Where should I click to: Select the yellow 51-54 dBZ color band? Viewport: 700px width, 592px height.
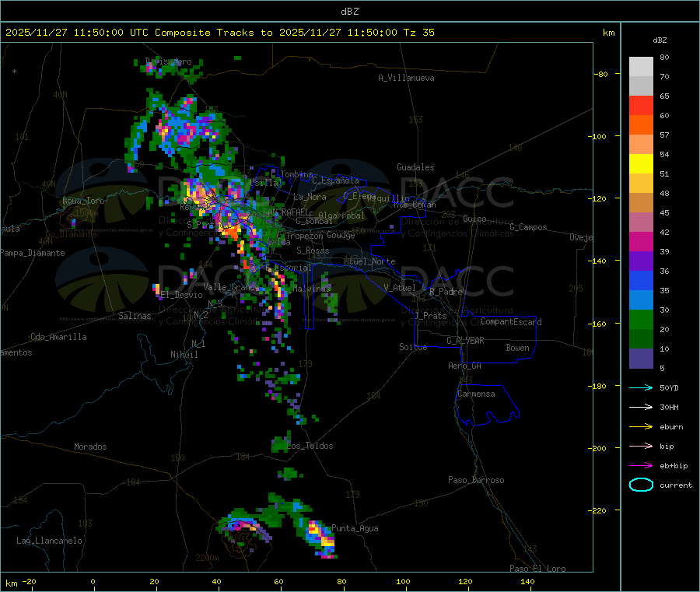click(x=641, y=164)
